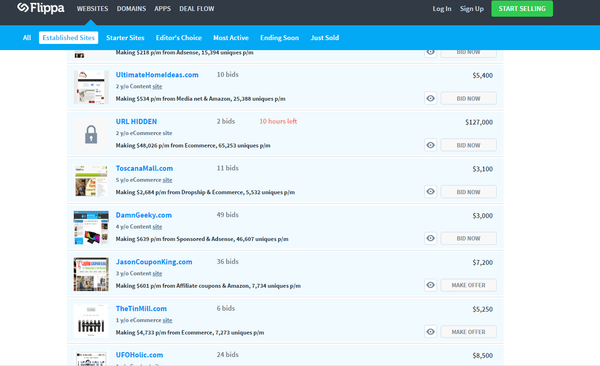Click Bid Now for UltimateHomeIdeas.com
The width and height of the screenshot is (600, 366).
468,98
